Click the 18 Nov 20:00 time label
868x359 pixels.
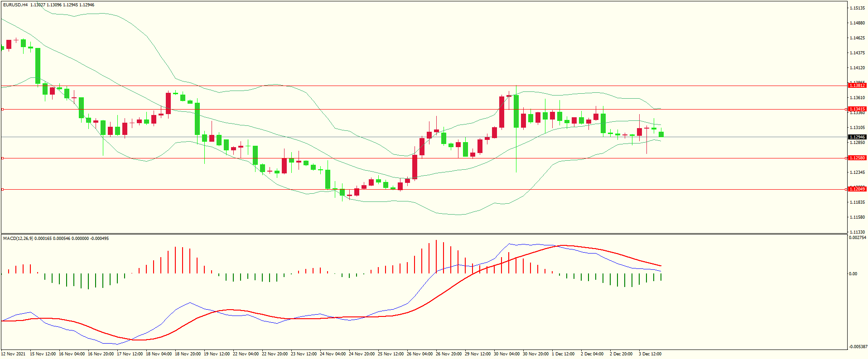click(188, 354)
